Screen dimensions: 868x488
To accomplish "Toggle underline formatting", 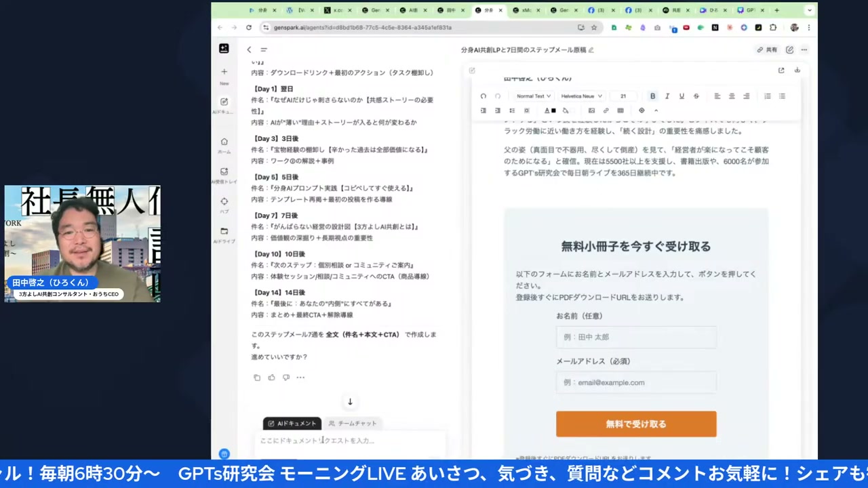I will tap(682, 96).
